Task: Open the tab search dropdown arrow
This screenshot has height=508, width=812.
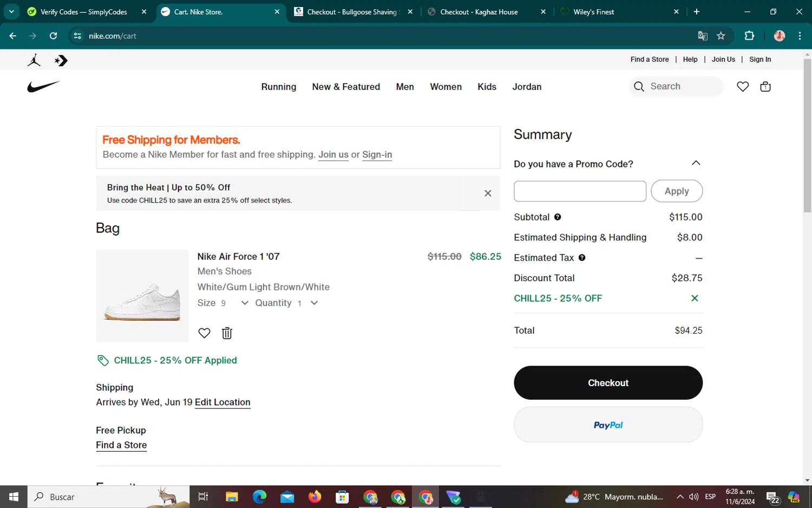Action: pyautogui.click(x=11, y=11)
